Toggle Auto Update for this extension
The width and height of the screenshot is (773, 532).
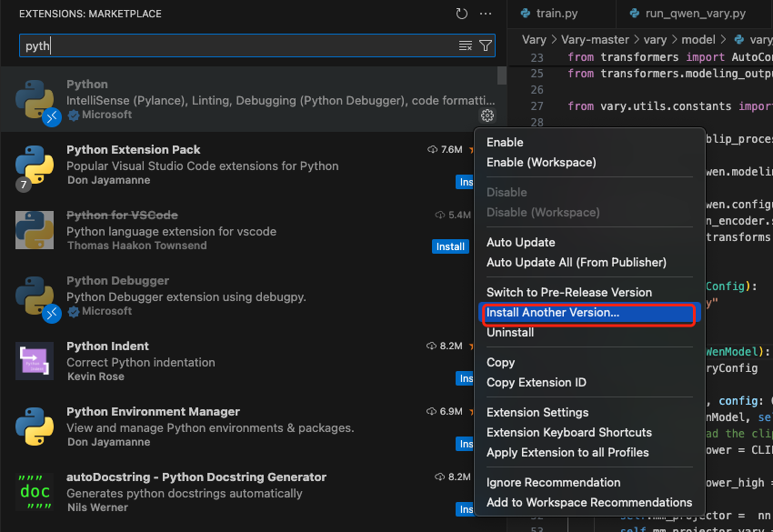(x=520, y=242)
